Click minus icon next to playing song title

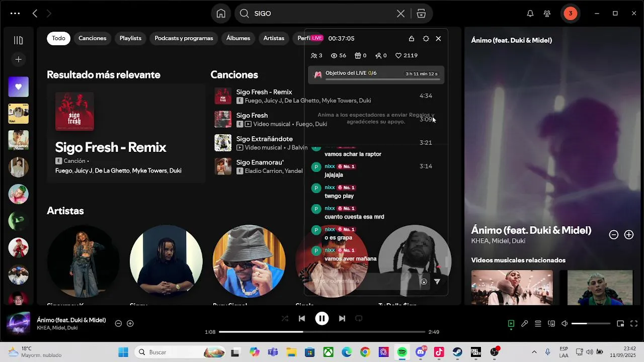118,323
